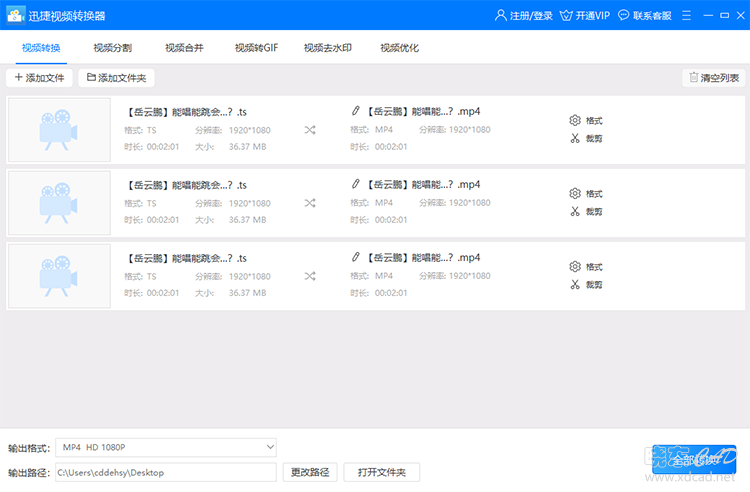Switch to the 视频分割 tab
The image size is (750, 492).
click(112, 48)
